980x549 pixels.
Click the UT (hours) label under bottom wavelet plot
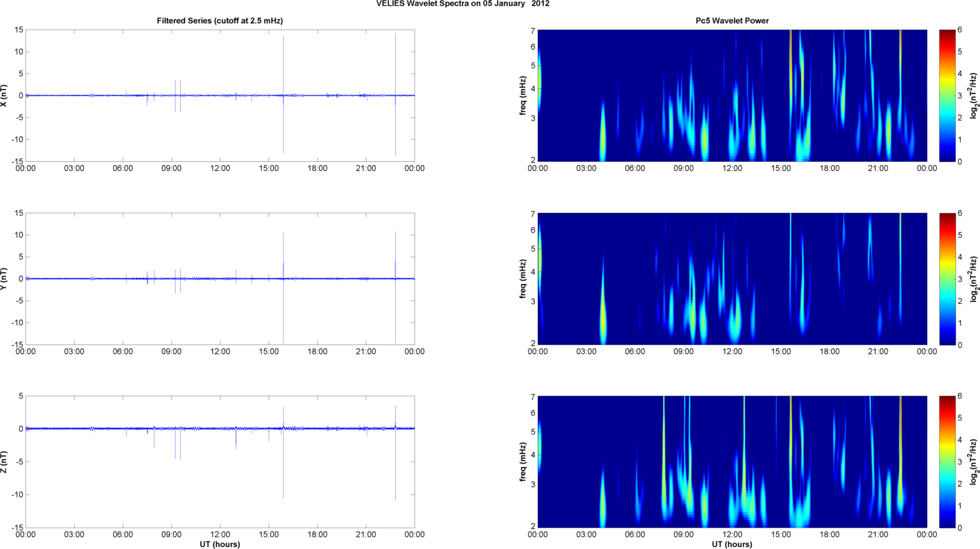point(732,544)
